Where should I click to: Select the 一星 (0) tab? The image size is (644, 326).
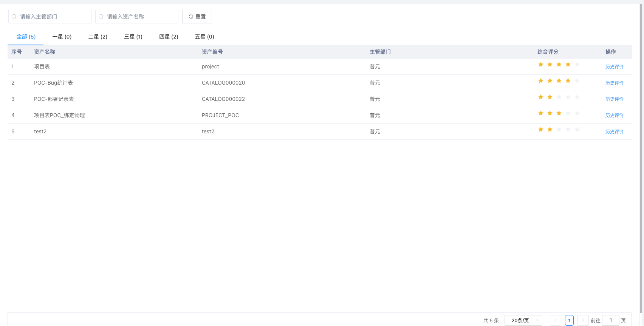pos(62,37)
